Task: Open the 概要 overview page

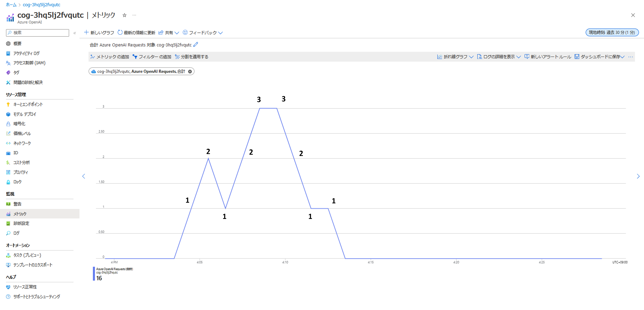Action: (x=17, y=44)
